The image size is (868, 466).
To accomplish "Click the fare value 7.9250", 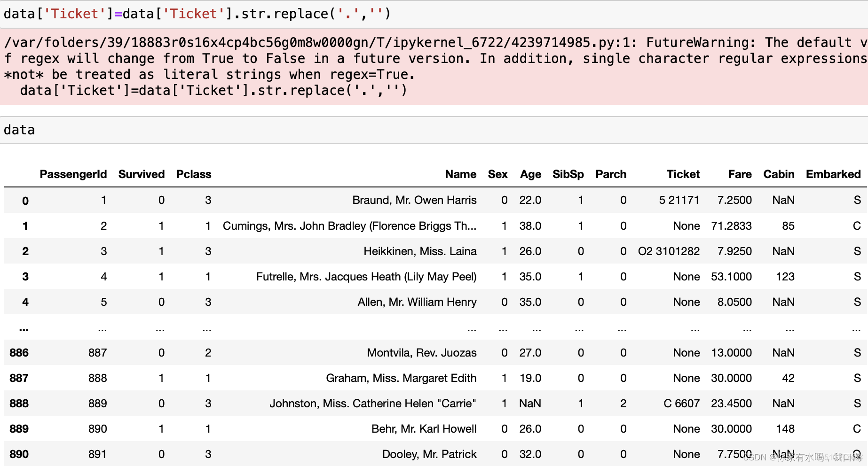I will tap(734, 251).
